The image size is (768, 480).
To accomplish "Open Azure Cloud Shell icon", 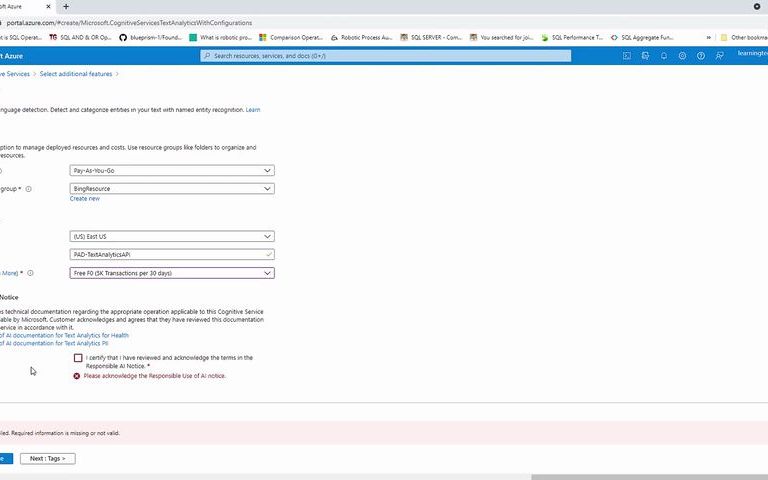I will 626,56.
